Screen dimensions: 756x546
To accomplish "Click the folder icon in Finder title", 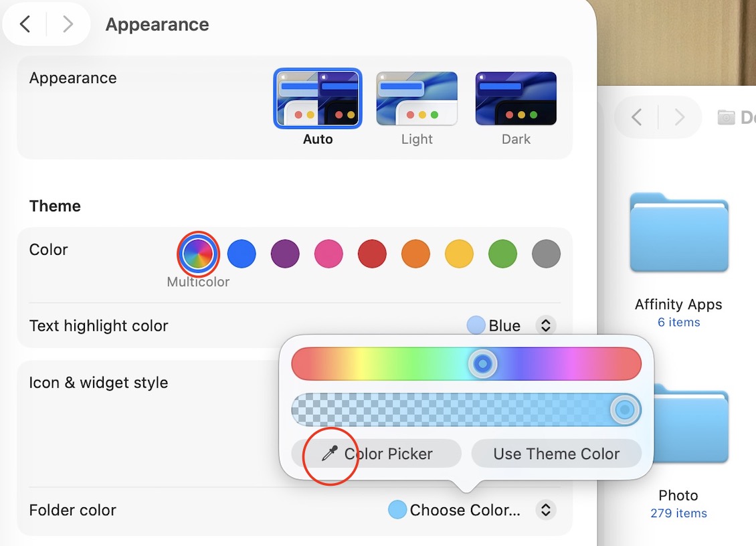I will [x=726, y=117].
